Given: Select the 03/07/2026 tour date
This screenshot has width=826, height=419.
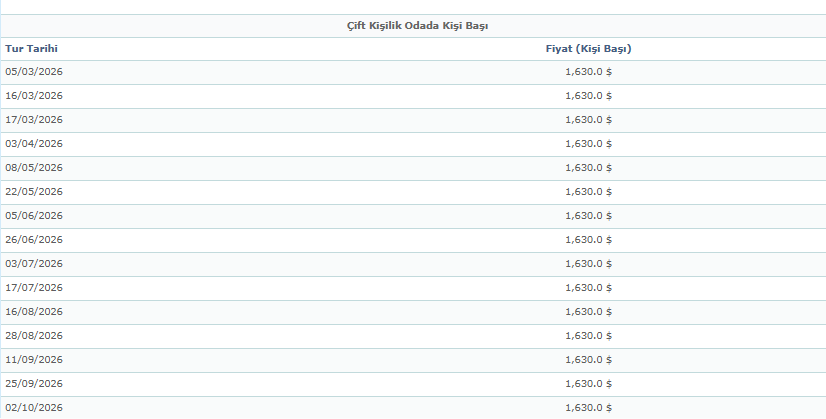Looking at the screenshot, I should tap(34, 264).
